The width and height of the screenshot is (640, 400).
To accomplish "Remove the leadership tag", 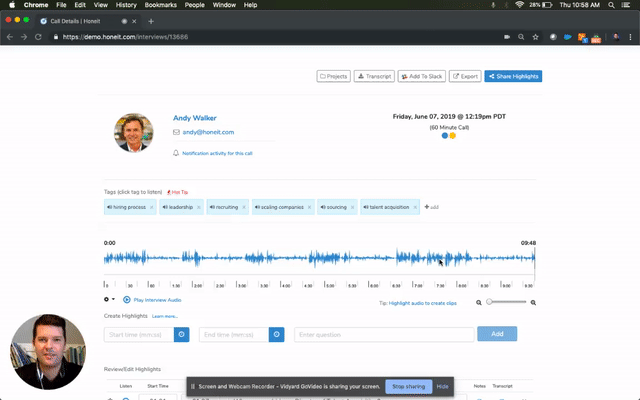I will 199,207.
